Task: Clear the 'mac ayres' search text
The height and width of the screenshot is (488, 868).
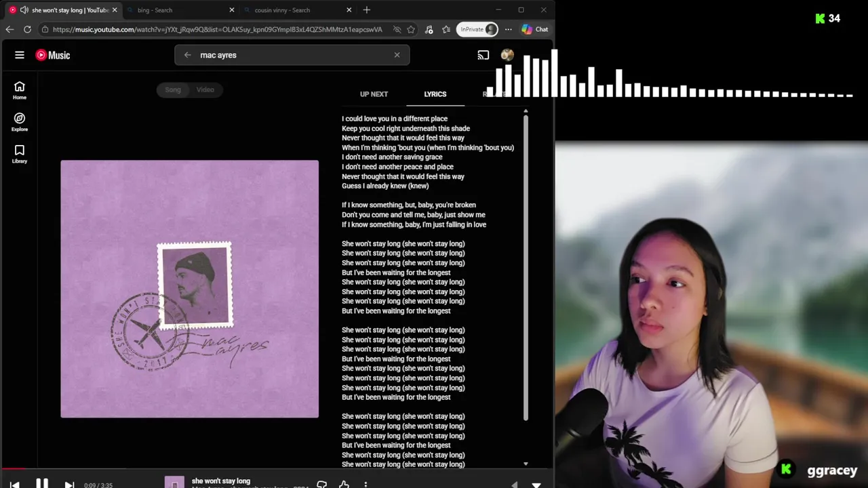Action: pyautogui.click(x=397, y=55)
